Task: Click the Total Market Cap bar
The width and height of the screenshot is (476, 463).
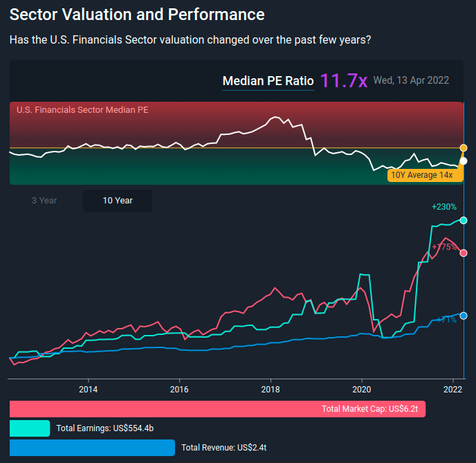Action: 217,408
